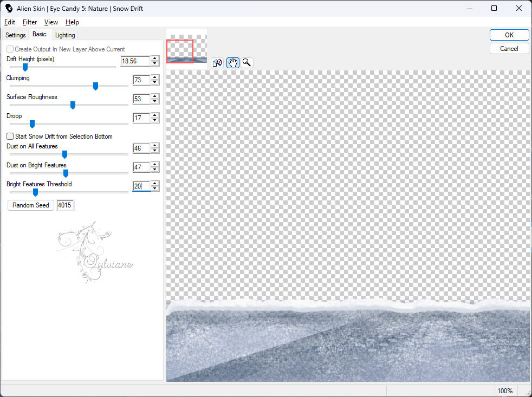Open the Edit menu
The image size is (532, 397).
tap(10, 22)
